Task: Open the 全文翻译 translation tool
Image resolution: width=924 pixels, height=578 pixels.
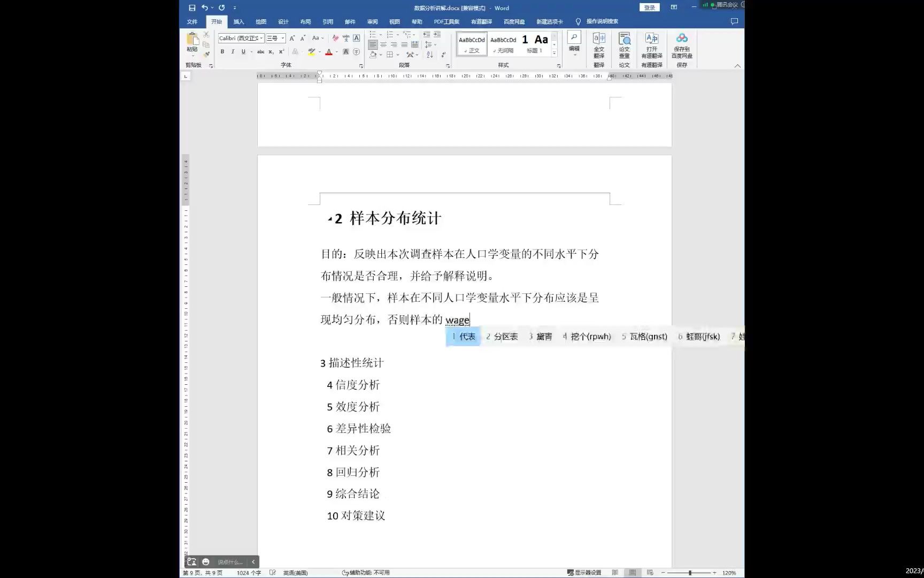Action: click(599, 45)
